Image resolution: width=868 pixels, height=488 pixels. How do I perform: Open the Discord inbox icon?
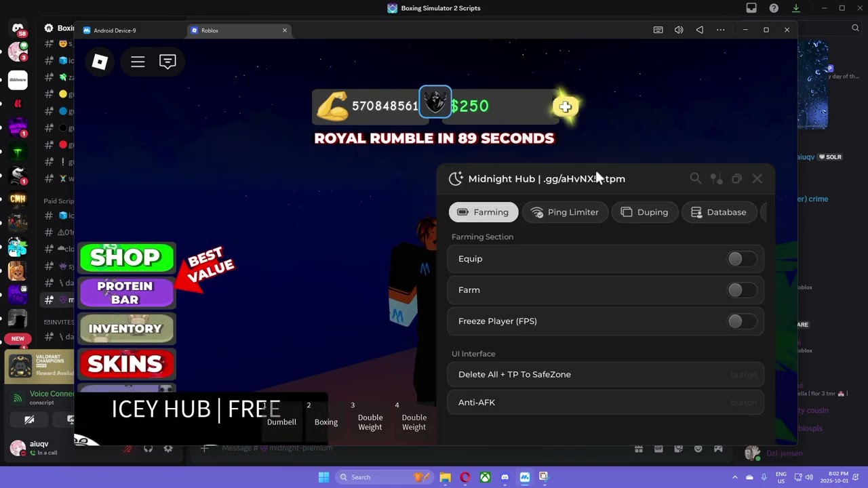point(751,8)
